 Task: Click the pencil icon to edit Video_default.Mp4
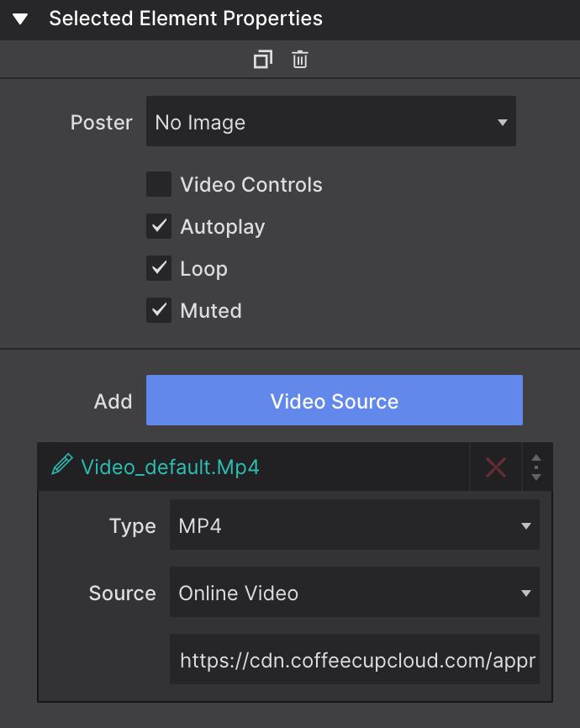[x=61, y=467]
